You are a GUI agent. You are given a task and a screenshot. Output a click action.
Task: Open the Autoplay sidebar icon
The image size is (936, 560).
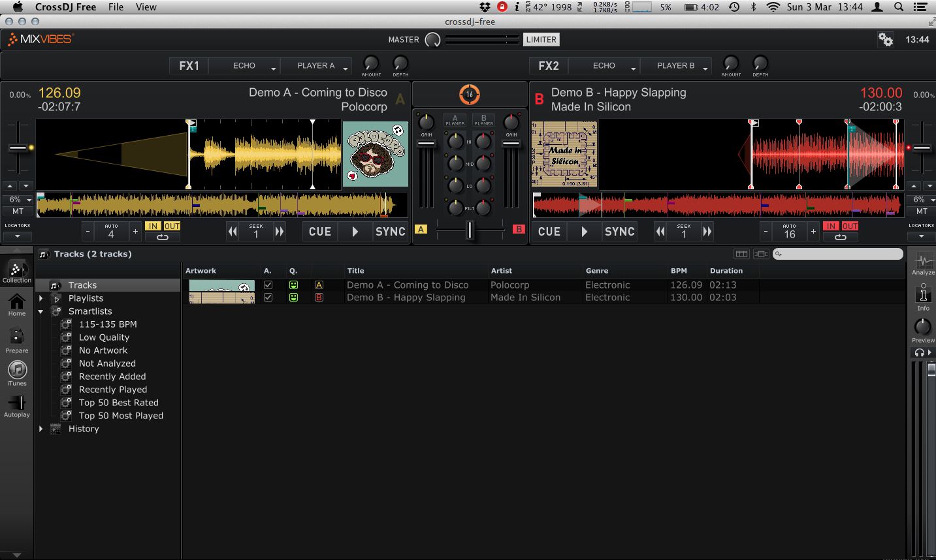pyautogui.click(x=17, y=405)
